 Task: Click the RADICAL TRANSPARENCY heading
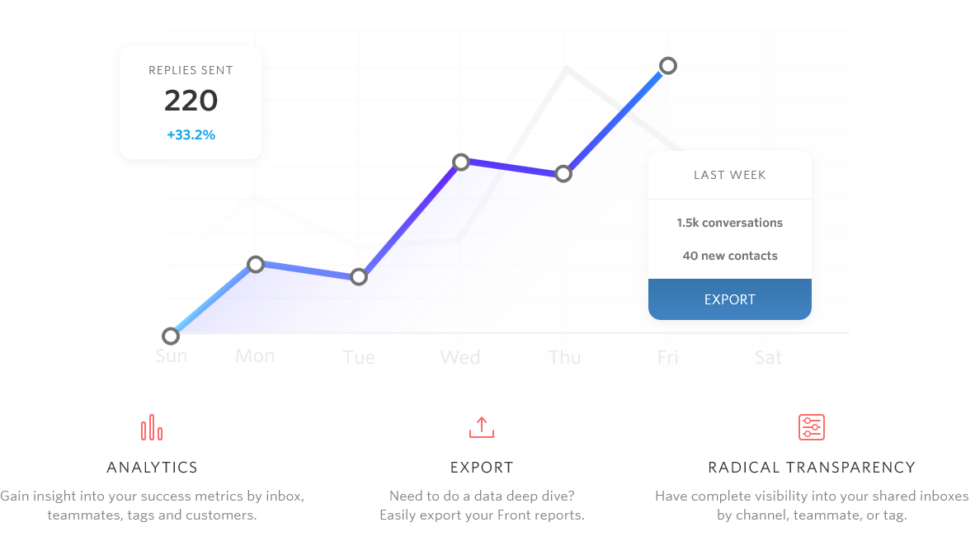(812, 468)
